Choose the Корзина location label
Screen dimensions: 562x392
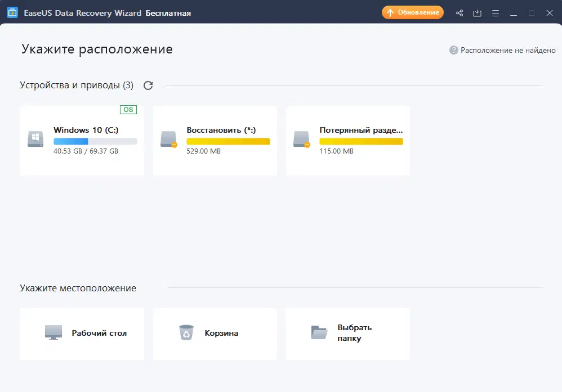(x=221, y=334)
